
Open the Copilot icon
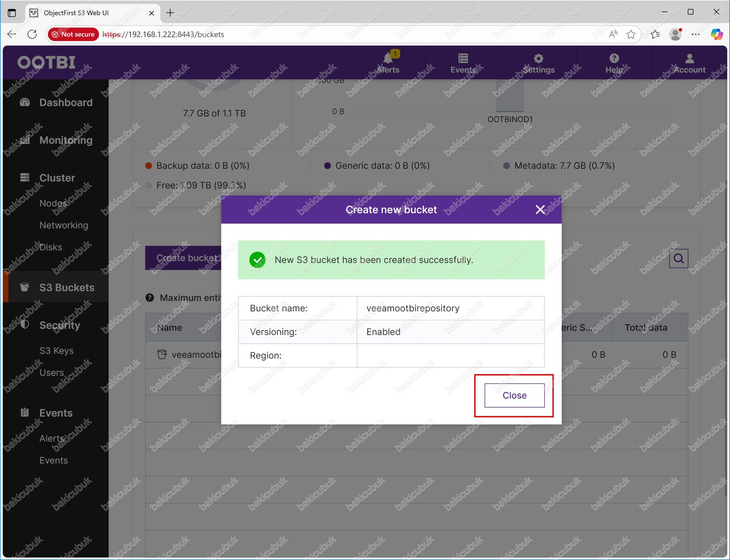pos(716,34)
